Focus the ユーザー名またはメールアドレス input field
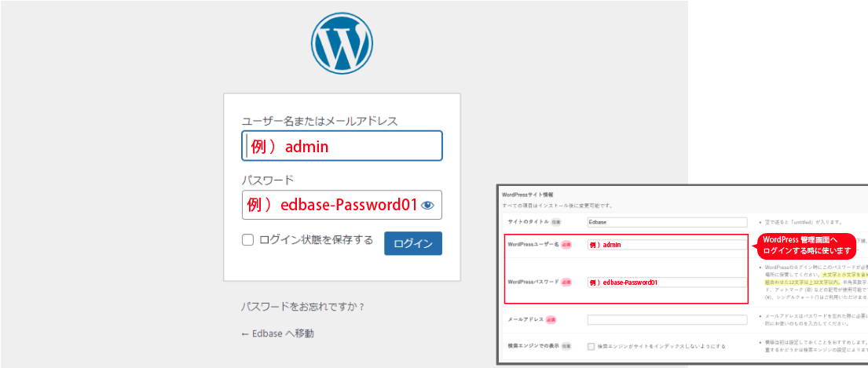The width and height of the screenshot is (868, 368). (x=342, y=146)
